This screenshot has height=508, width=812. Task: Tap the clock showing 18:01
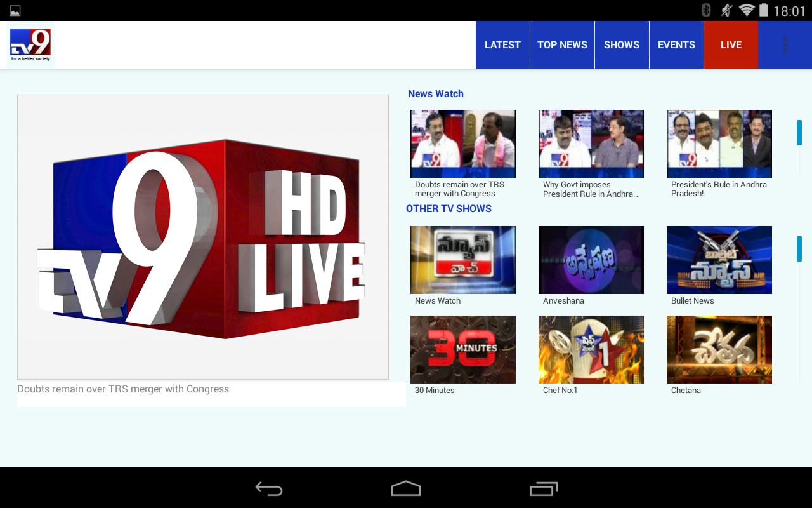click(x=789, y=11)
